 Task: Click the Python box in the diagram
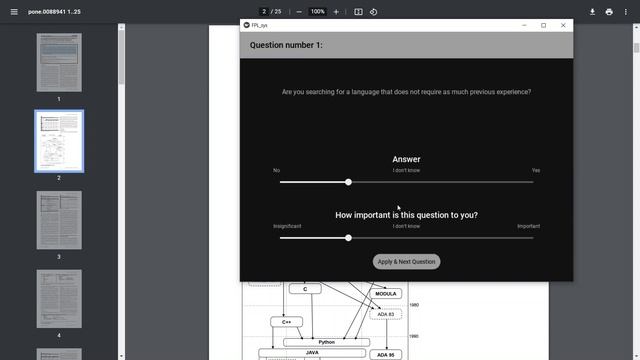pos(327,342)
